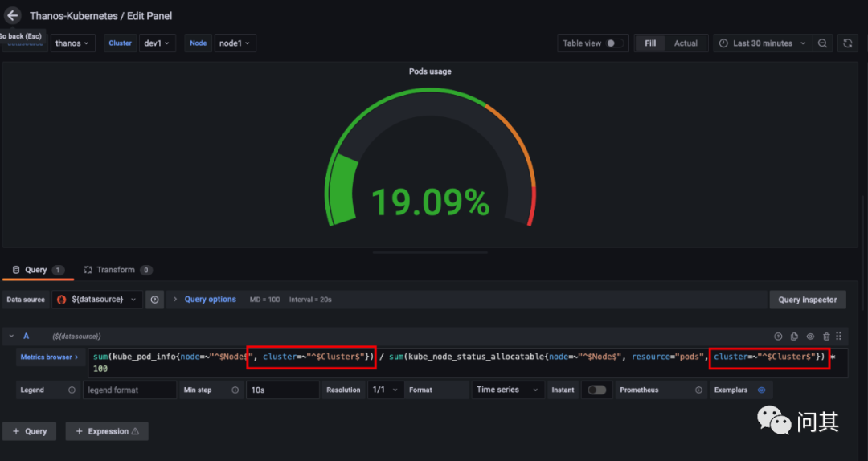Toggle Exemplars eye icon
The height and width of the screenshot is (461, 868).
click(x=761, y=390)
